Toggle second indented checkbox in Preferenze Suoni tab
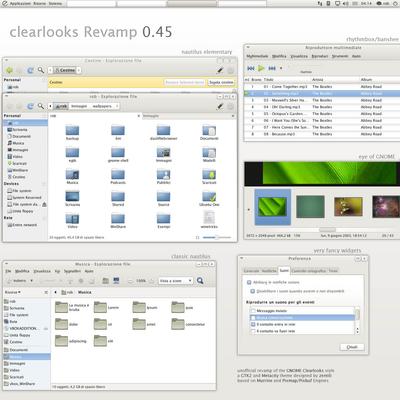Screen dimensions: 400x400 point(253,291)
